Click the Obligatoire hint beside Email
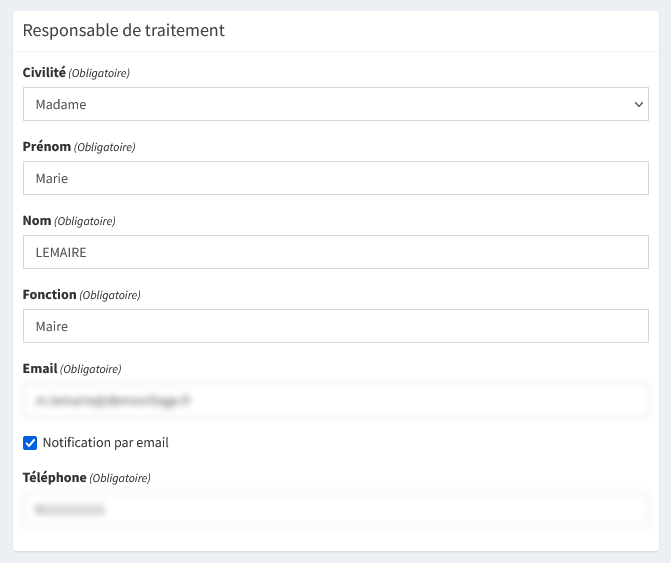671x563 pixels. tap(91, 369)
